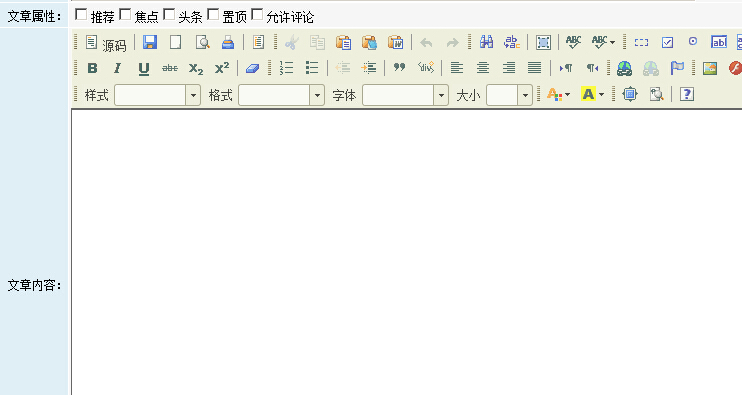The height and width of the screenshot is (395, 742).
Task: Click Paste from Word icon
Action: (x=396, y=42)
